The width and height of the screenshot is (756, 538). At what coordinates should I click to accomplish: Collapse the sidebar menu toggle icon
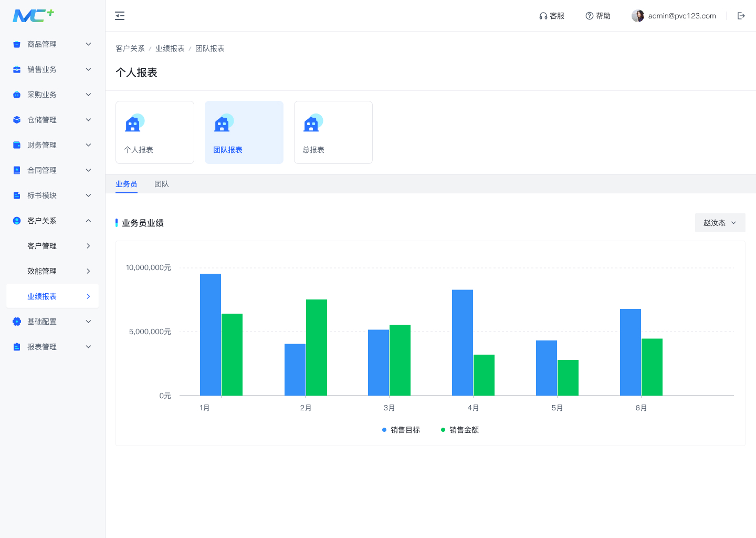tap(120, 16)
